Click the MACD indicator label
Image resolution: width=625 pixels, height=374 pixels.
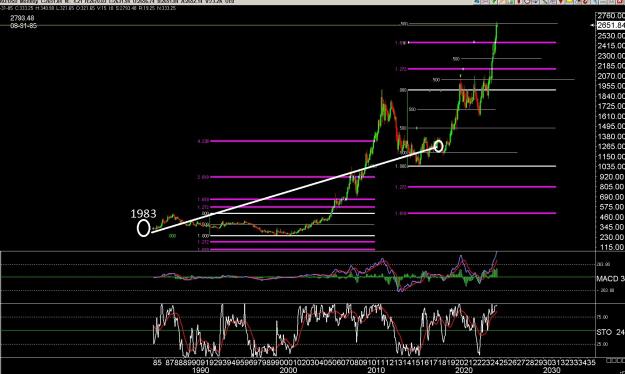tap(610, 279)
